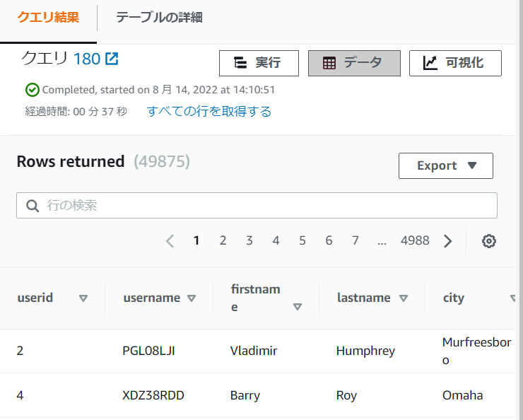Image resolution: width=523 pixels, height=420 pixels.
Task: Sort by lastname column arrow
Action: (403, 298)
